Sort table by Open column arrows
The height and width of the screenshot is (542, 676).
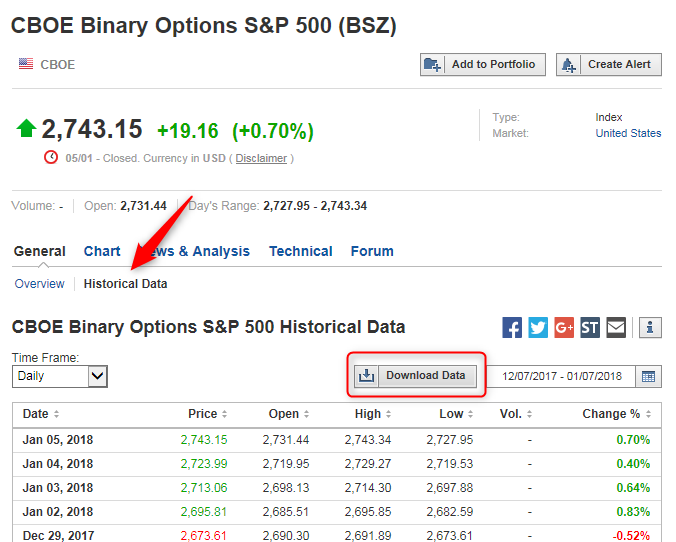click(x=306, y=414)
